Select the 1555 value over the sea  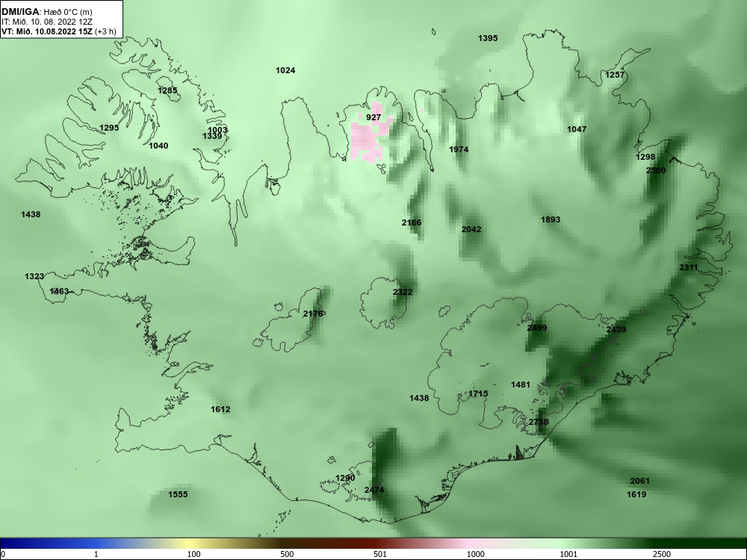tap(179, 495)
